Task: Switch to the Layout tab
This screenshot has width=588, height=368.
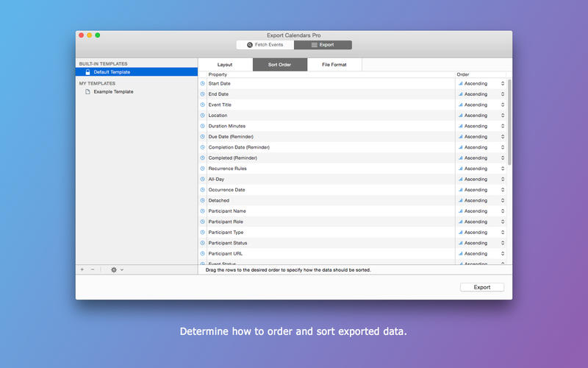Action: point(225,65)
